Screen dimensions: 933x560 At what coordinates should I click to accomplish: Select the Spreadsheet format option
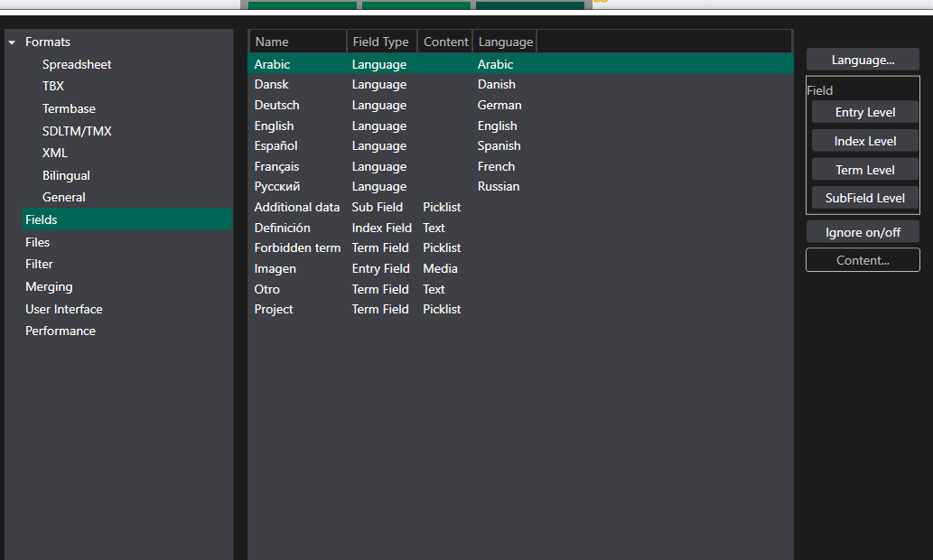coord(76,64)
